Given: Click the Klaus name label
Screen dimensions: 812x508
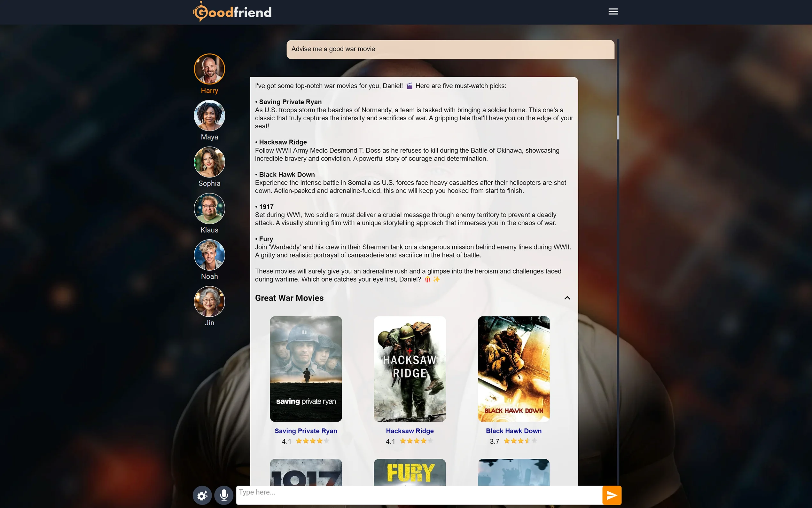Looking at the screenshot, I should point(209,230).
